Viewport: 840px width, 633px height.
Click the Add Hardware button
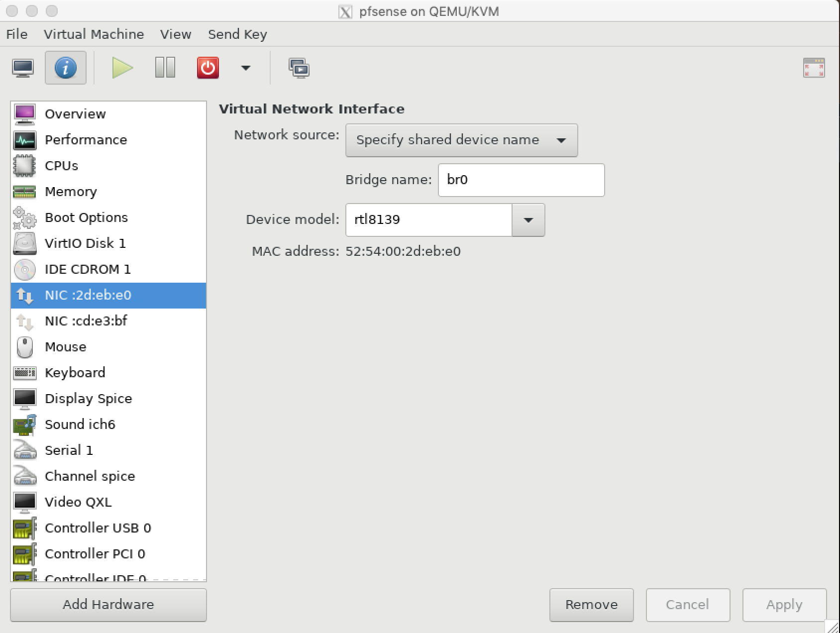(x=108, y=605)
